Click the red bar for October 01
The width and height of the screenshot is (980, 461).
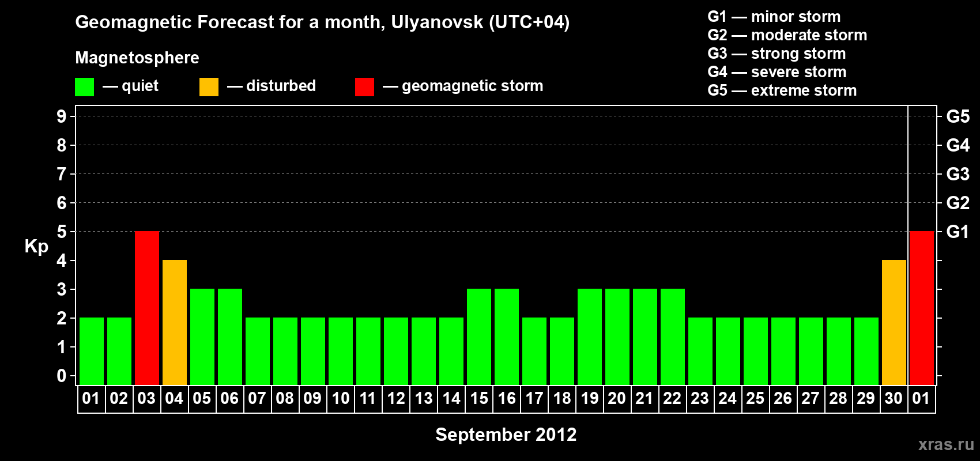point(922,308)
